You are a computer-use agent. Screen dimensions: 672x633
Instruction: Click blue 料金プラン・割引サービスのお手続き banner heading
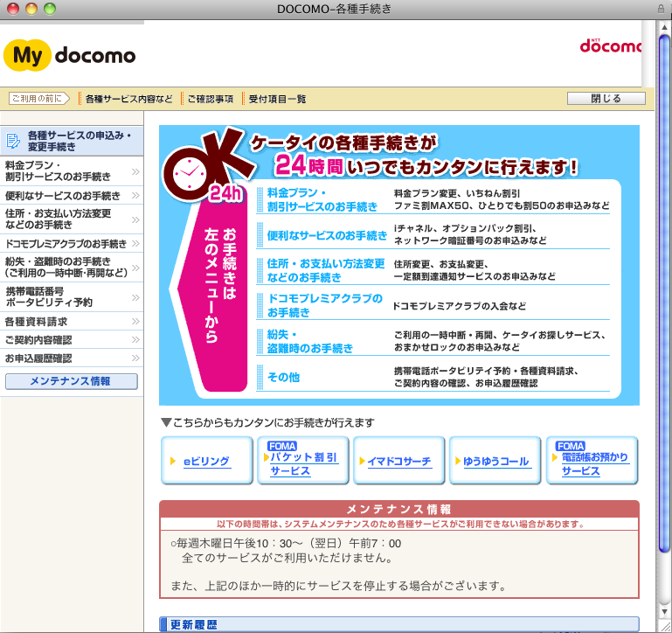322,200
